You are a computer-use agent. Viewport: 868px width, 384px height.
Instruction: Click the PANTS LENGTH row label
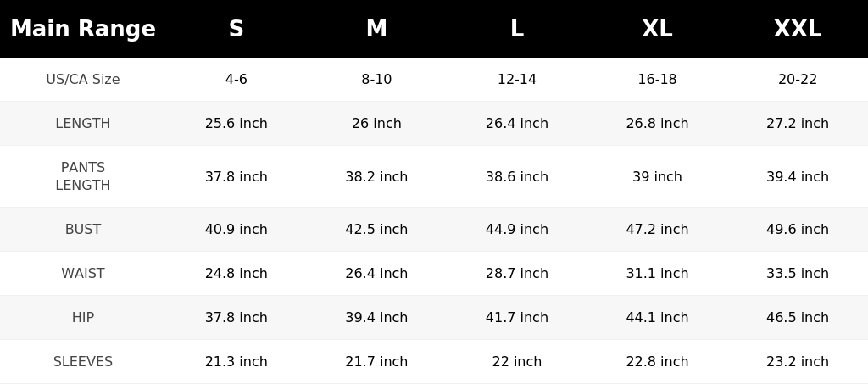click(83, 176)
